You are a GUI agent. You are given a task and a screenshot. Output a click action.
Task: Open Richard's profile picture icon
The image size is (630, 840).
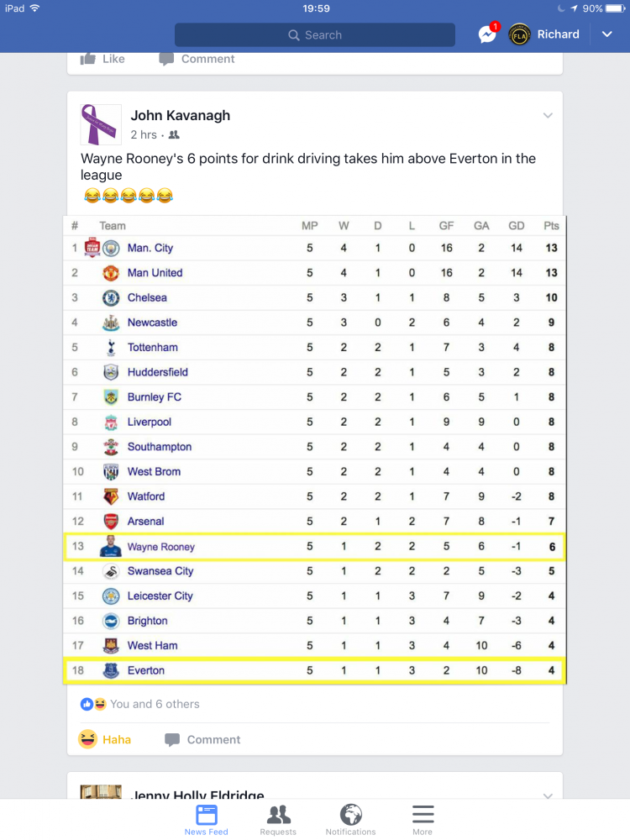(519, 34)
